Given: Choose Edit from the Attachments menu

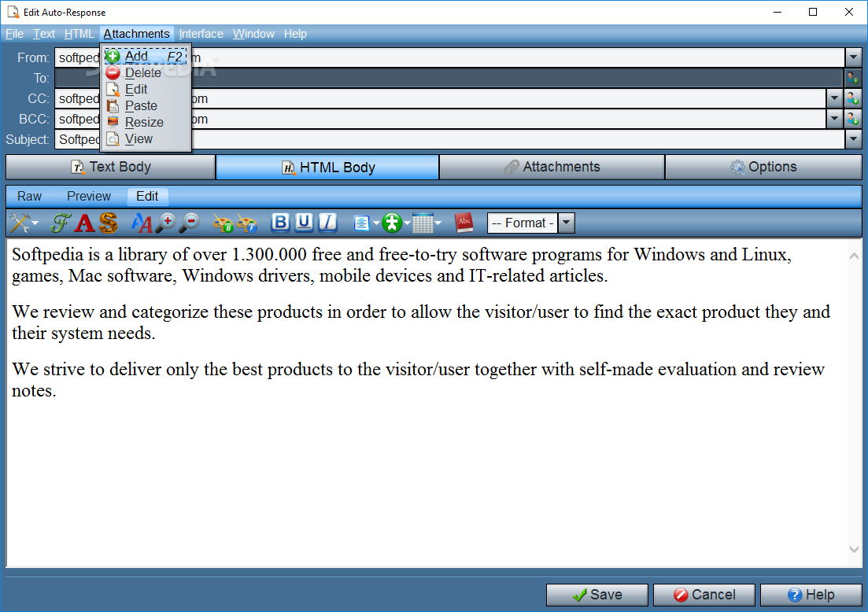Looking at the screenshot, I should coord(146,89).
